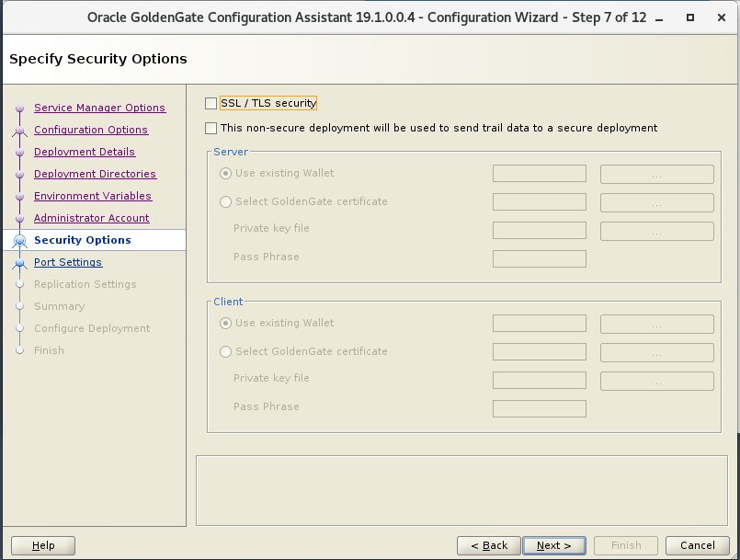Tick the non-secure deployment trail data checkbox
The image size is (740, 560).
pos(211,128)
